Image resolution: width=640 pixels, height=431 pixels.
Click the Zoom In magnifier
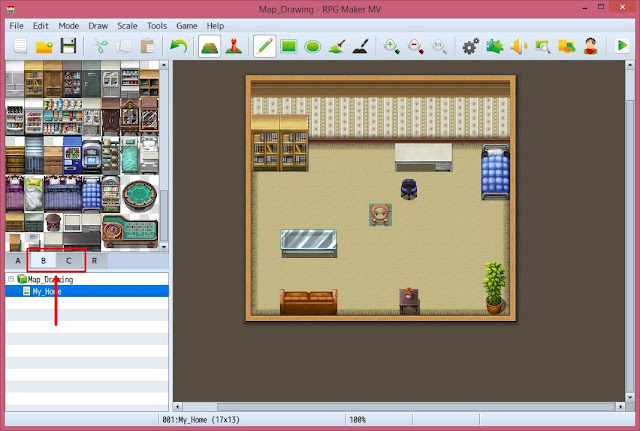392,46
